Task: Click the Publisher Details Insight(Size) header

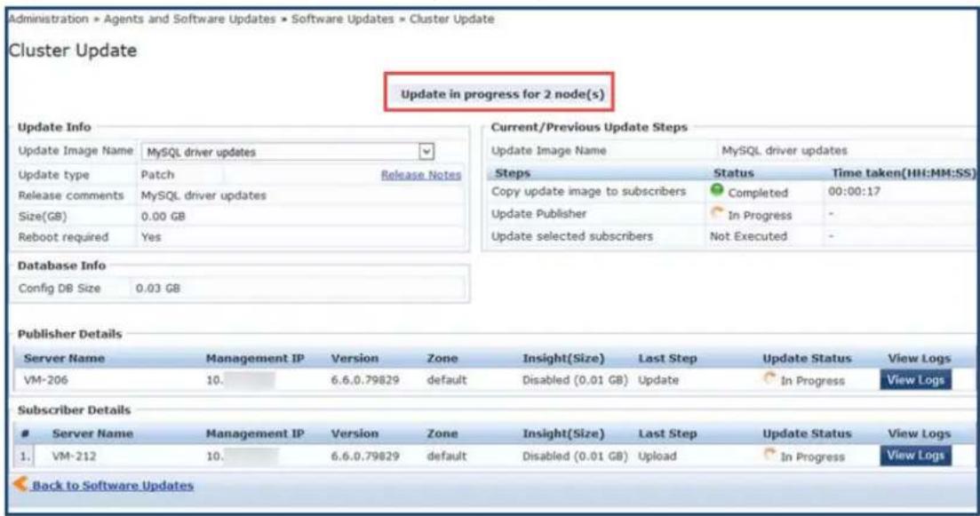Action: click(x=563, y=359)
